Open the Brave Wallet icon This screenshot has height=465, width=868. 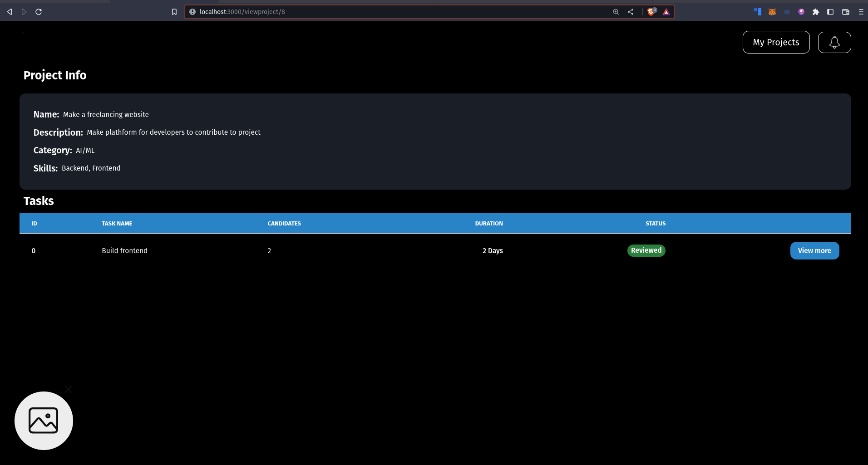pyautogui.click(x=846, y=12)
